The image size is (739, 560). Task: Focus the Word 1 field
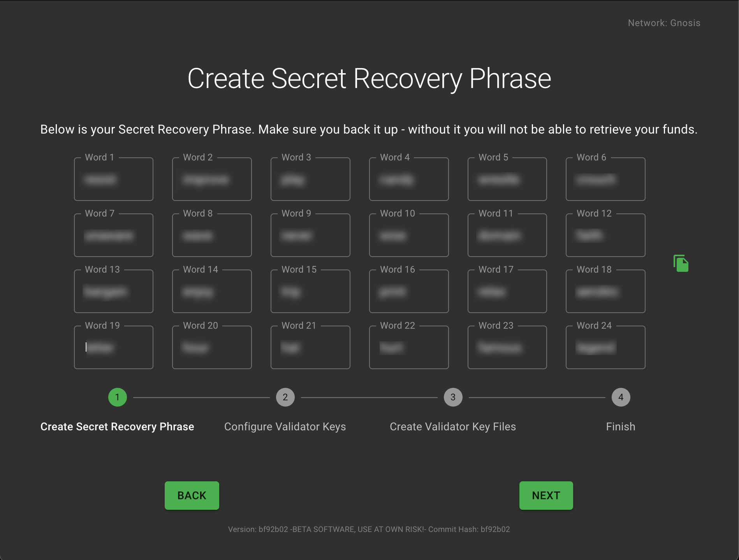pos(114,180)
